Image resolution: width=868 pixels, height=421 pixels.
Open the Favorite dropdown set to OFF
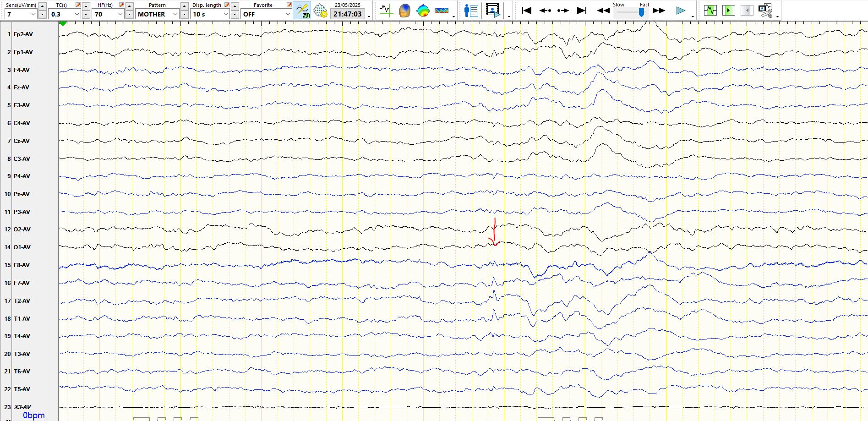[288, 14]
